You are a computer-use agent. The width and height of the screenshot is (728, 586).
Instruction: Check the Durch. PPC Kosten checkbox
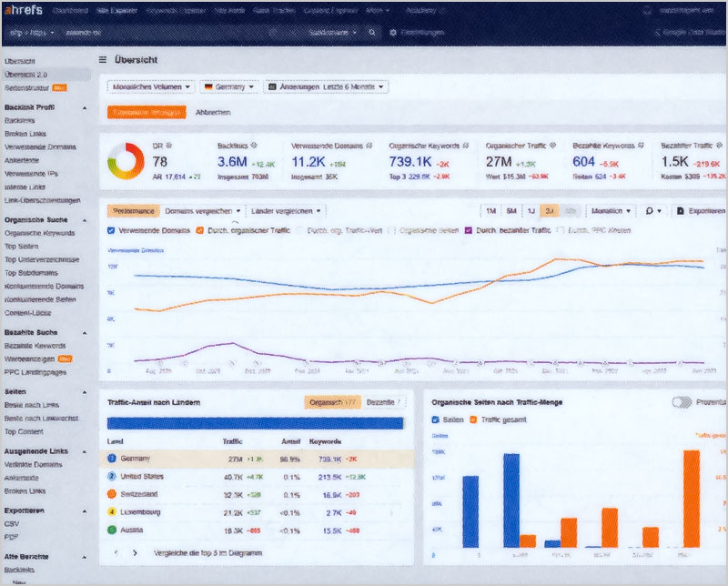point(561,230)
